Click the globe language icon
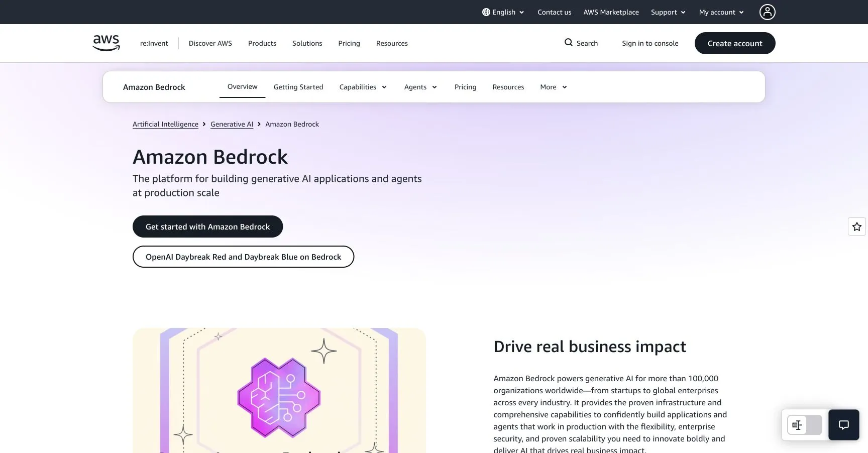This screenshot has width=868, height=453. pos(486,12)
